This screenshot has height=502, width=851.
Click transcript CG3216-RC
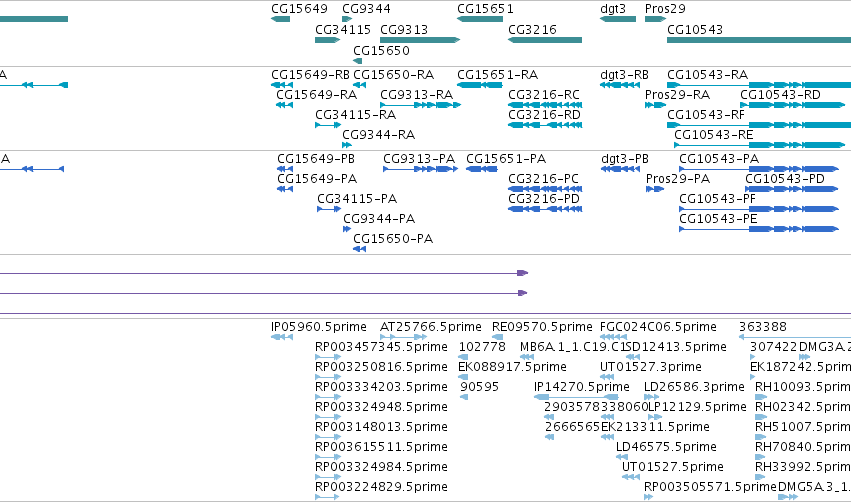pyautogui.click(x=545, y=105)
